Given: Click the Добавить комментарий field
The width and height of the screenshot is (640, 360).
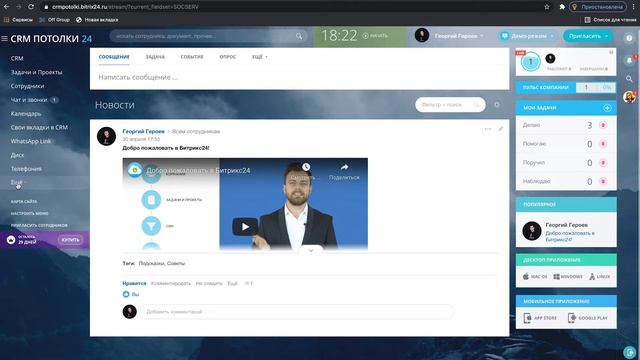Looking at the screenshot, I should point(296,312).
